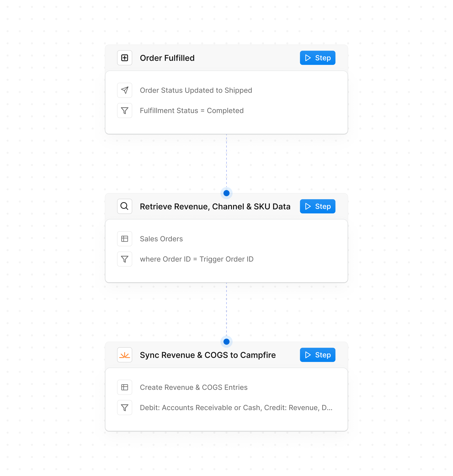Screen dimensions: 453x476
Task: Run the Step button on Order Fulfilled
Action: pyautogui.click(x=317, y=58)
